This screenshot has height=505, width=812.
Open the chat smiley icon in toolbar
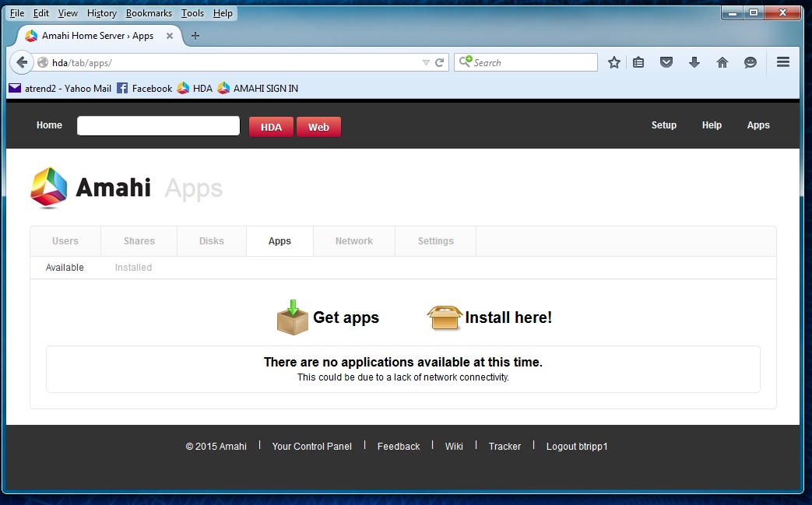(x=750, y=62)
